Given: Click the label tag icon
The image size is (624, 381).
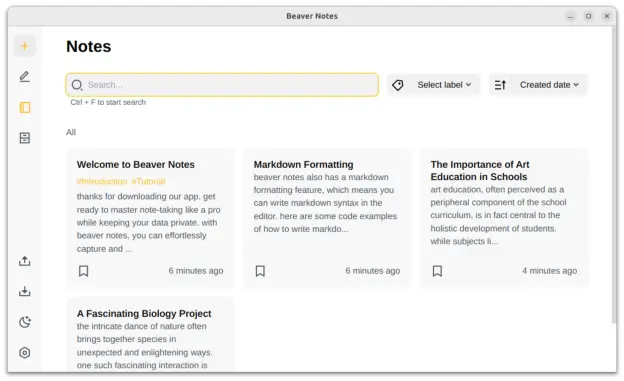Looking at the screenshot, I should [x=398, y=85].
